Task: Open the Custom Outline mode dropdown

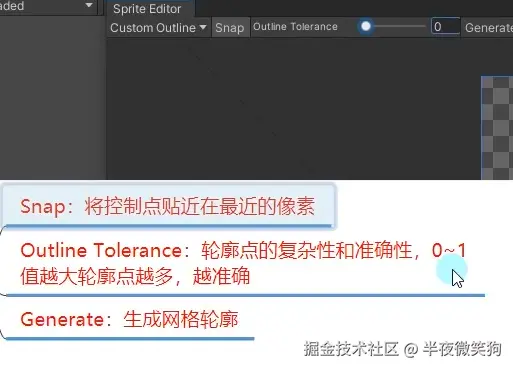Action: click(x=158, y=28)
